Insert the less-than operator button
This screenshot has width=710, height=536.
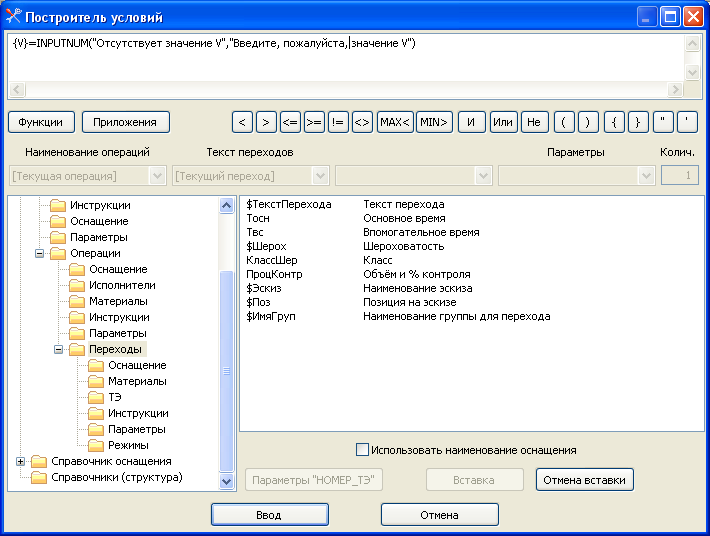point(241,122)
